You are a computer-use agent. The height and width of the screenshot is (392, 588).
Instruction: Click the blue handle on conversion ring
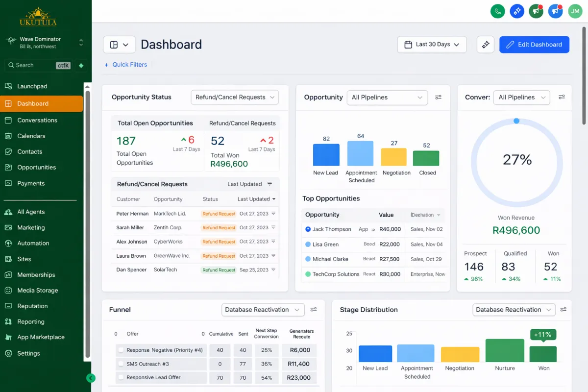pyautogui.click(x=516, y=121)
